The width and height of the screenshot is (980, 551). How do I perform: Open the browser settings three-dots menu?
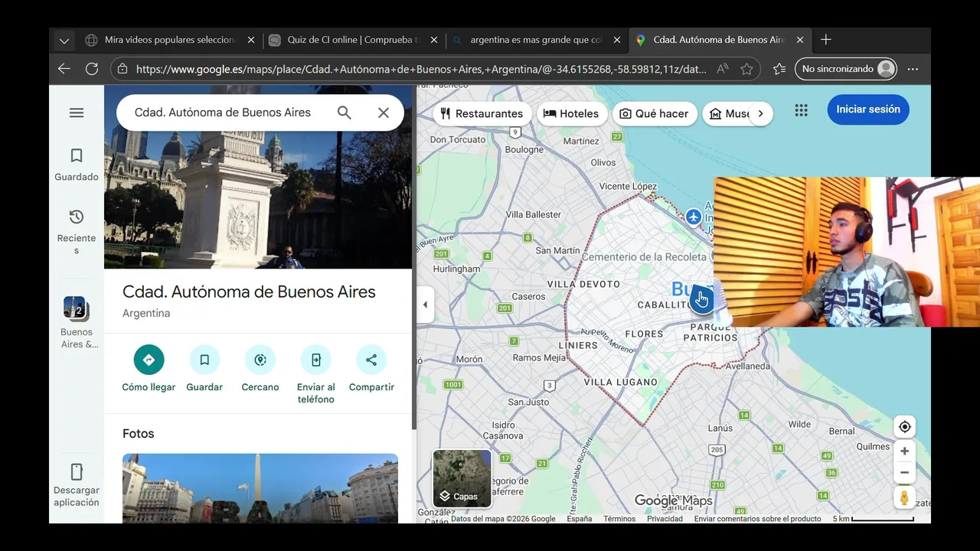click(x=913, y=69)
